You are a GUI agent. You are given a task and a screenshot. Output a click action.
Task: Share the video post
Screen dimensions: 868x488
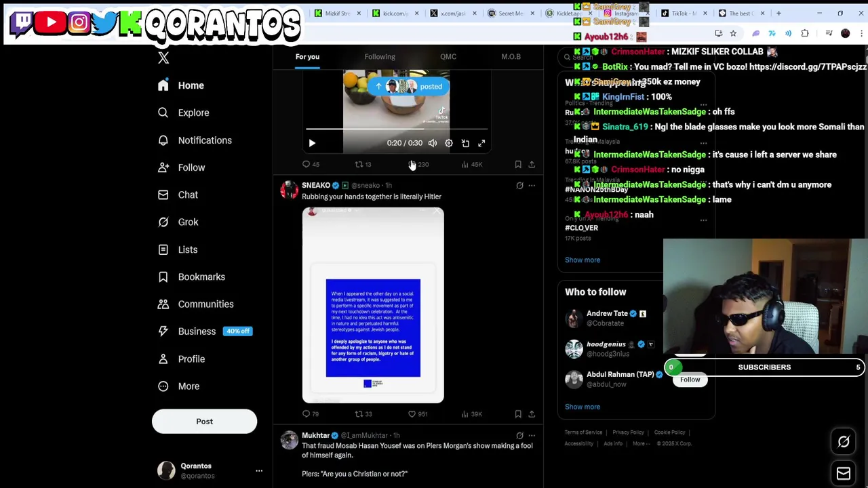point(532,165)
